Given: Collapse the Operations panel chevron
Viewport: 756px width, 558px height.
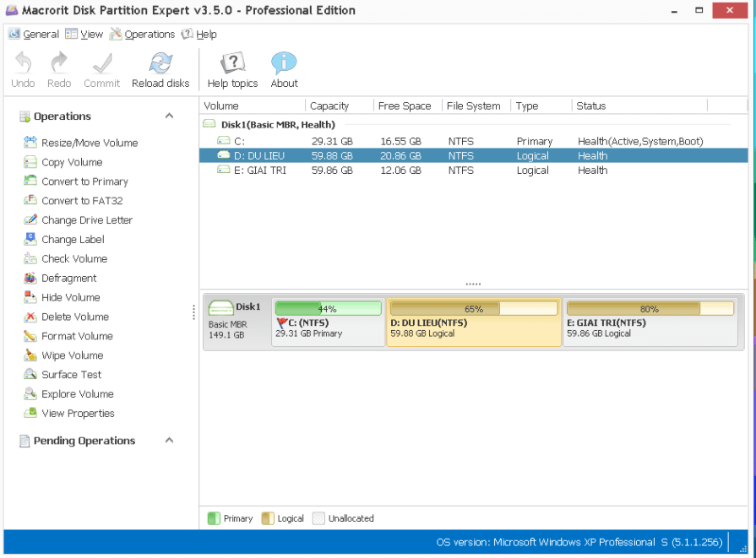Looking at the screenshot, I should [x=169, y=116].
